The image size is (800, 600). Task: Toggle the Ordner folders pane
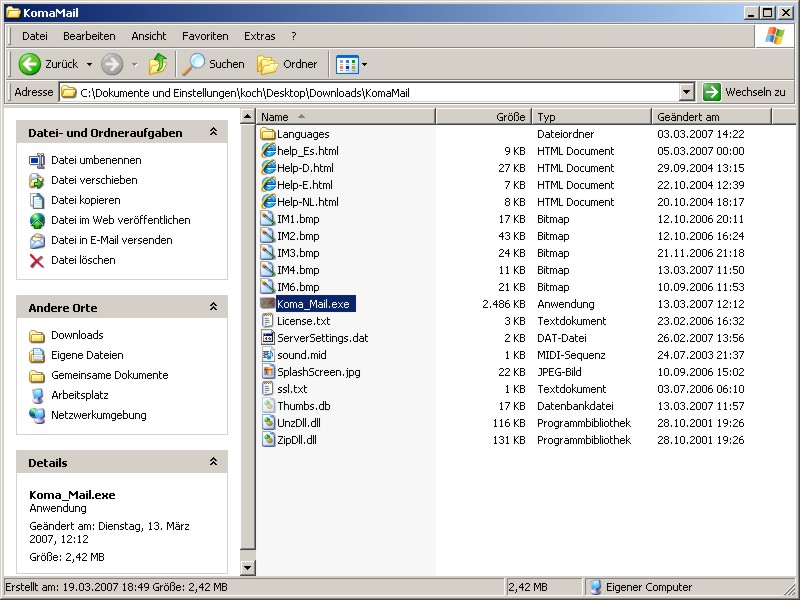tap(287, 64)
